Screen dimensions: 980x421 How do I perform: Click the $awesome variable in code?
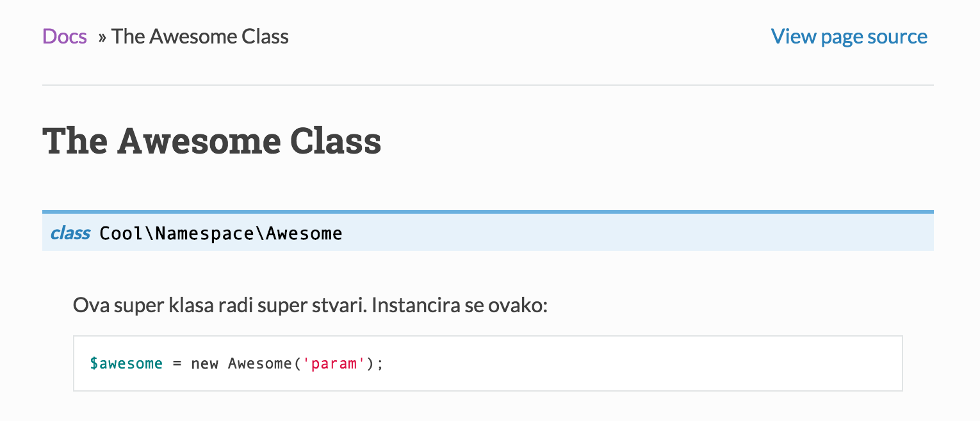coord(126,363)
